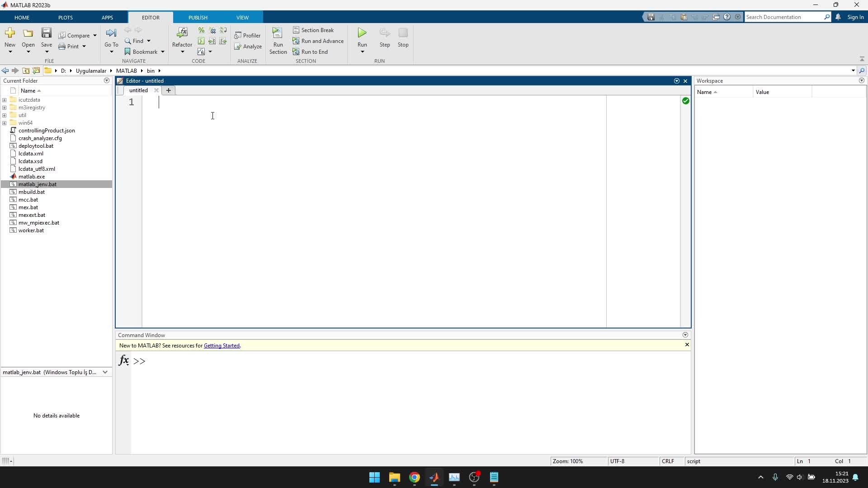Click the Step icon
Image resolution: width=868 pixels, height=488 pixels.
click(x=385, y=33)
